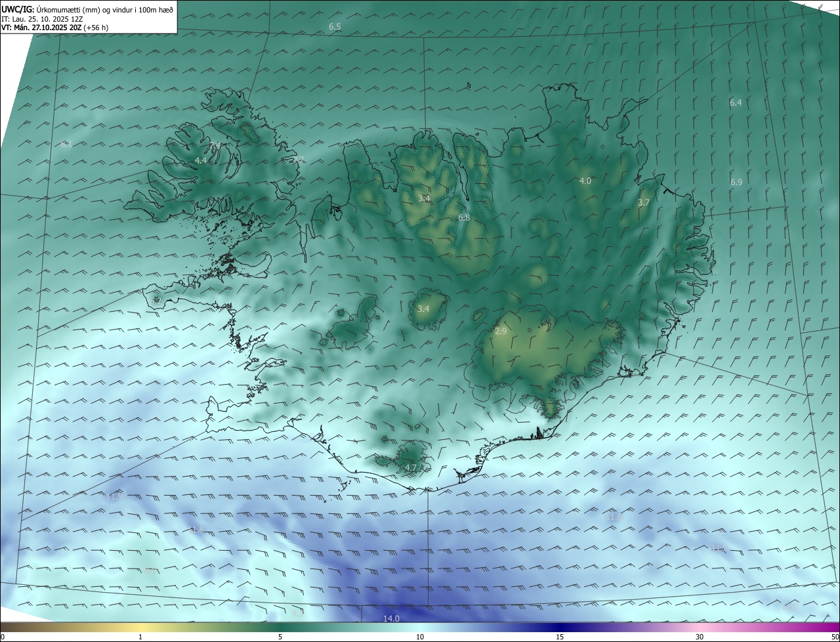Click the map value label "4.0"
The image size is (840, 642).
[x=585, y=181]
